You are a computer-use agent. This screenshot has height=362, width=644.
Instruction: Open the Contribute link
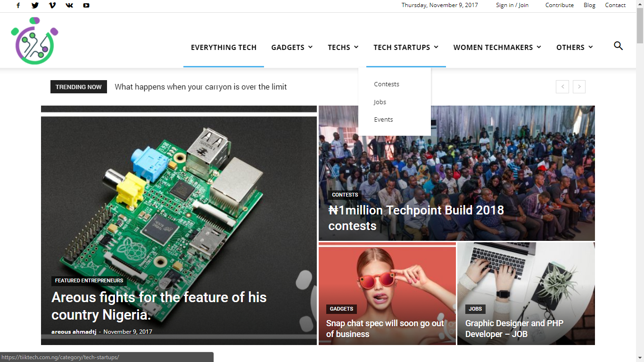coord(559,5)
